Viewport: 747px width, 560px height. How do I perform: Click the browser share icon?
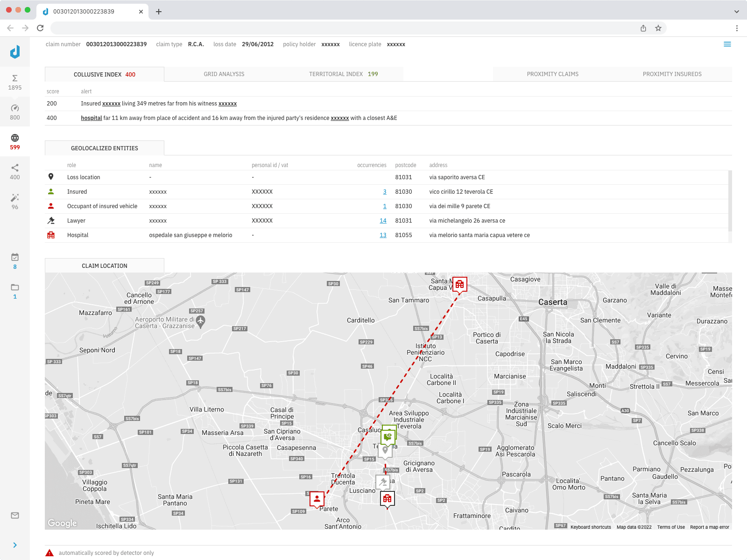[643, 28]
